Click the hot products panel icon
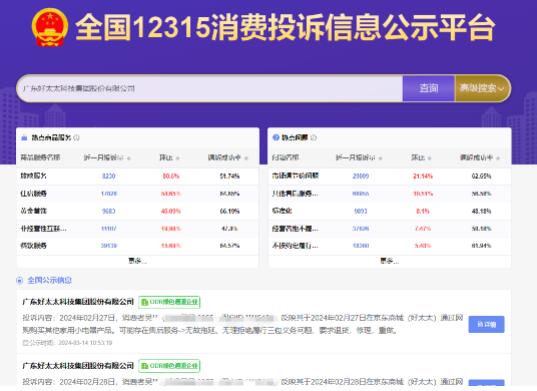 coord(24,138)
